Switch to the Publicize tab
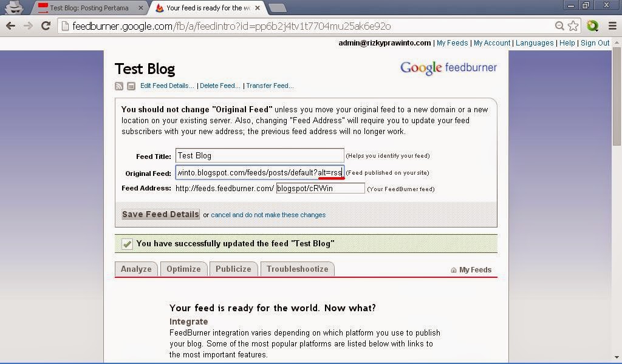The image size is (622, 364). [x=233, y=269]
